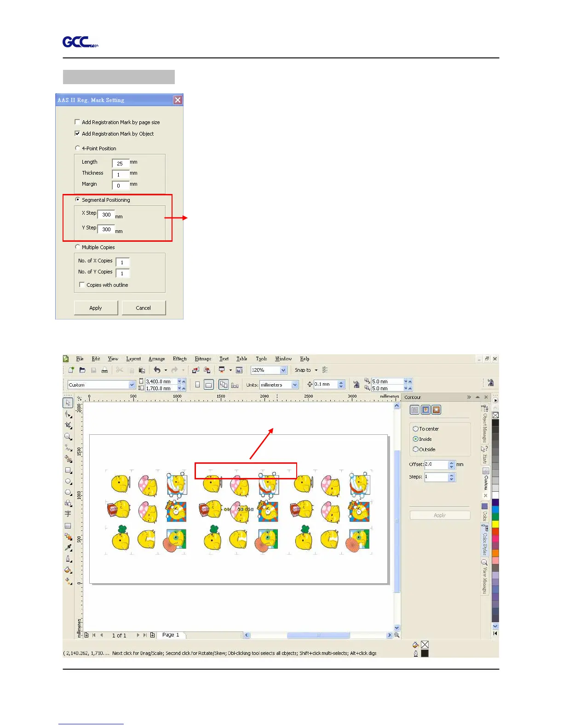This screenshot has height=728, width=563.
Task: Select the Polygon tool in toolbox
Action: point(68,492)
